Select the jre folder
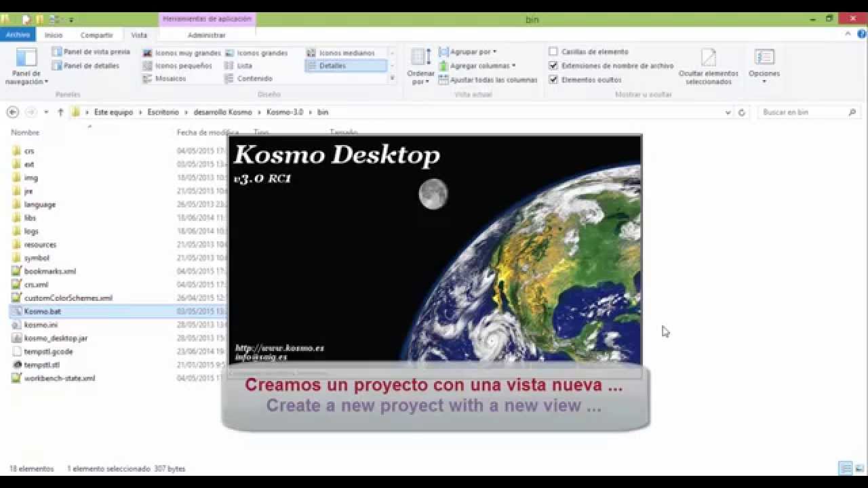 point(28,191)
